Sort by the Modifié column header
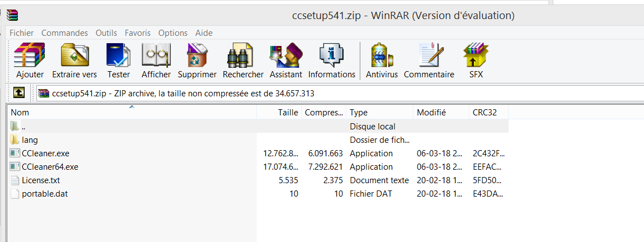The image size is (644, 242). pyautogui.click(x=441, y=112)
